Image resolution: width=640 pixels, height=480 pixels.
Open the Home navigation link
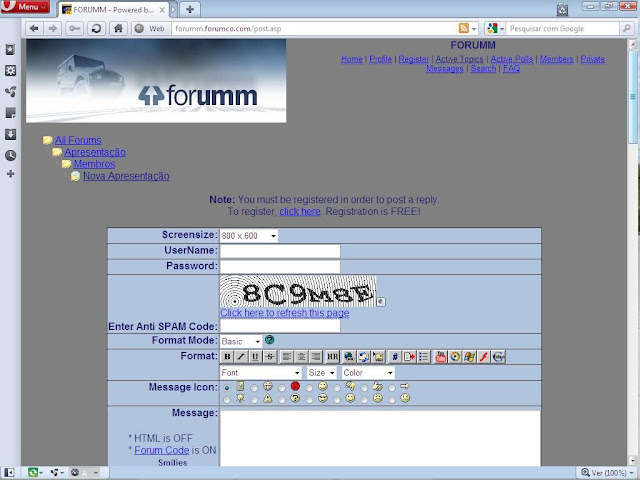[351, 59]
